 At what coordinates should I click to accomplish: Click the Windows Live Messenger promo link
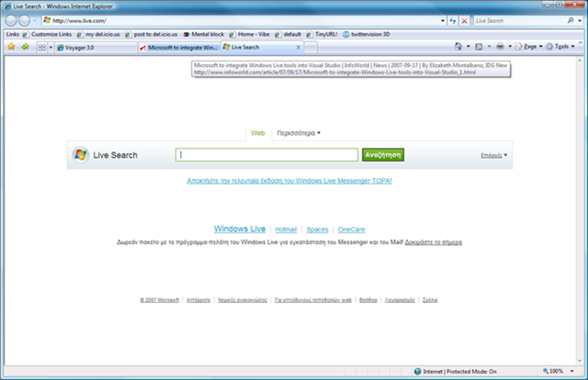point(289,181)
